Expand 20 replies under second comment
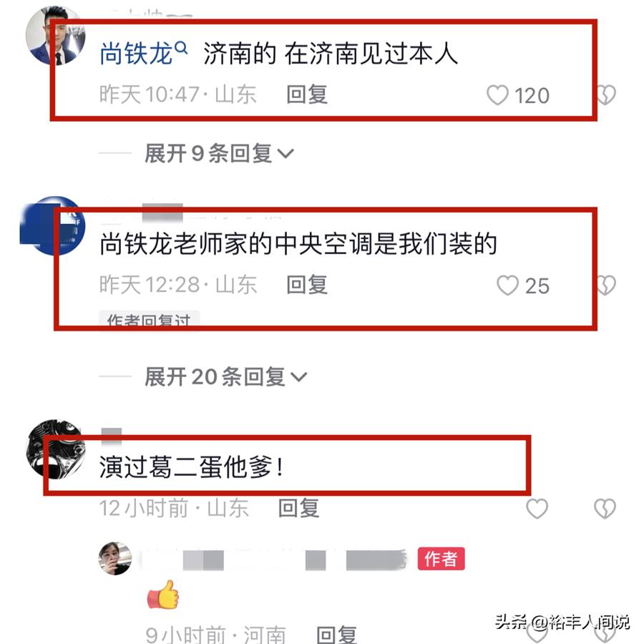Viewport: 644px width, 644px height. point(225,376)
